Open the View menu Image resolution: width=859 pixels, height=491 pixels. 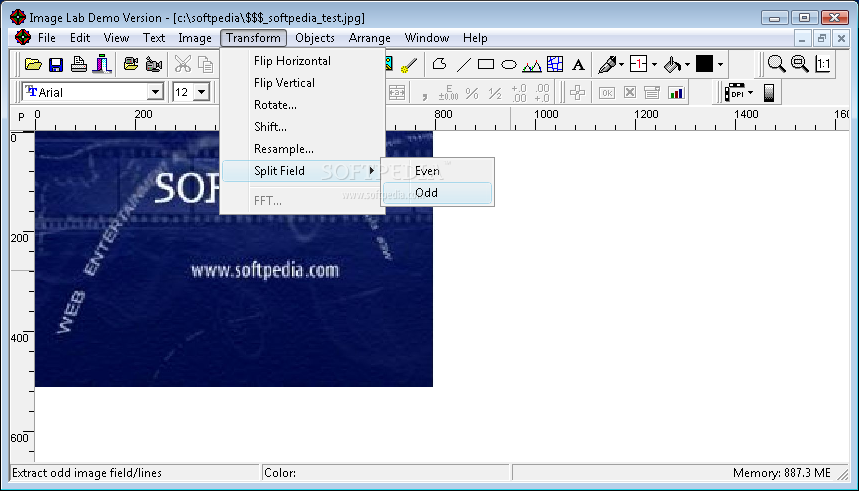click(116, 38)
